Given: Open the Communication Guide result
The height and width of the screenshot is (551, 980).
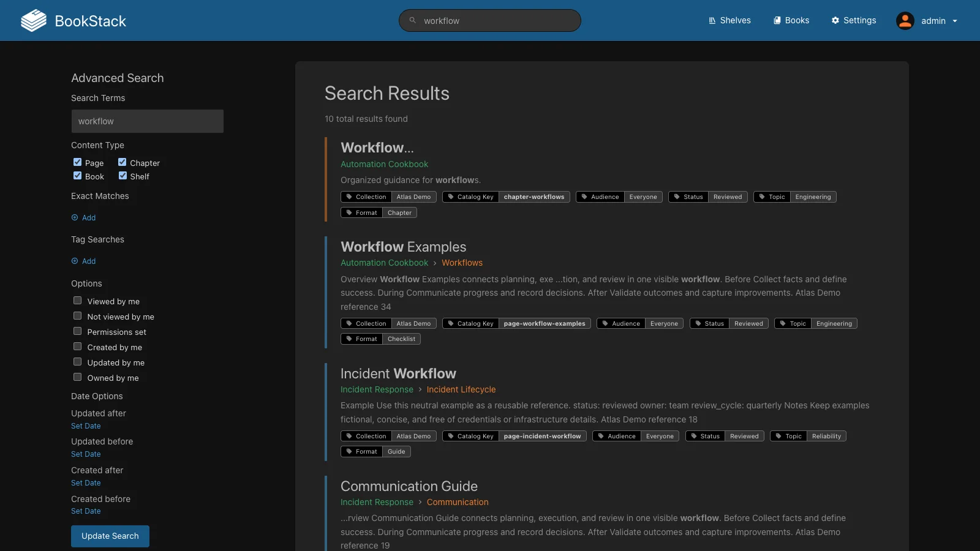Looking at the screenshot, I should pyautogui.click(x=409, y=486).
